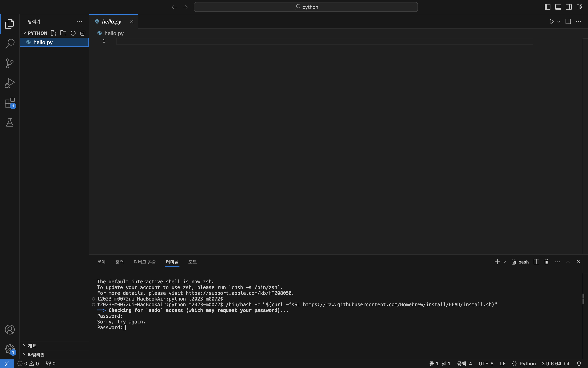Open the Testing flask view

click(10, 122)
